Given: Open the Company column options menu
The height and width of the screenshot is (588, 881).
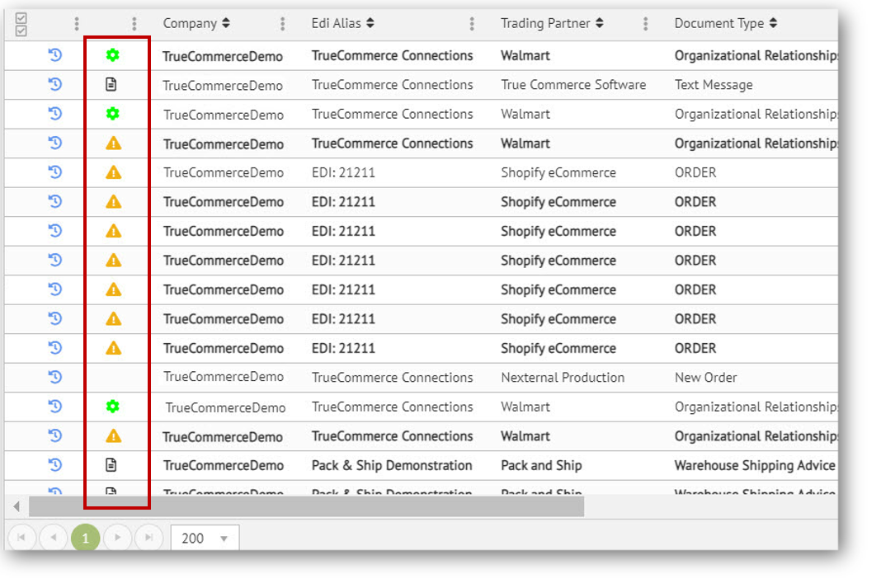Looking at the screenshot, I should (x=283, y=24).
